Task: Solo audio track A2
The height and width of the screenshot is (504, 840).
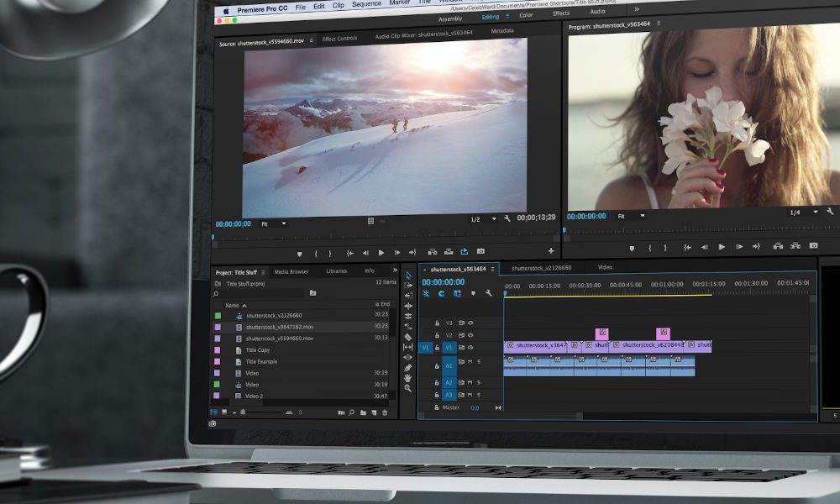Action: 479,382
